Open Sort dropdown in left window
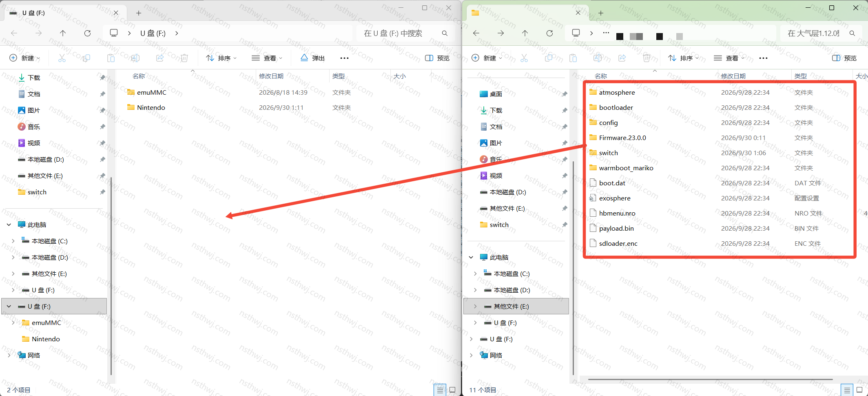 pos(221,58)
